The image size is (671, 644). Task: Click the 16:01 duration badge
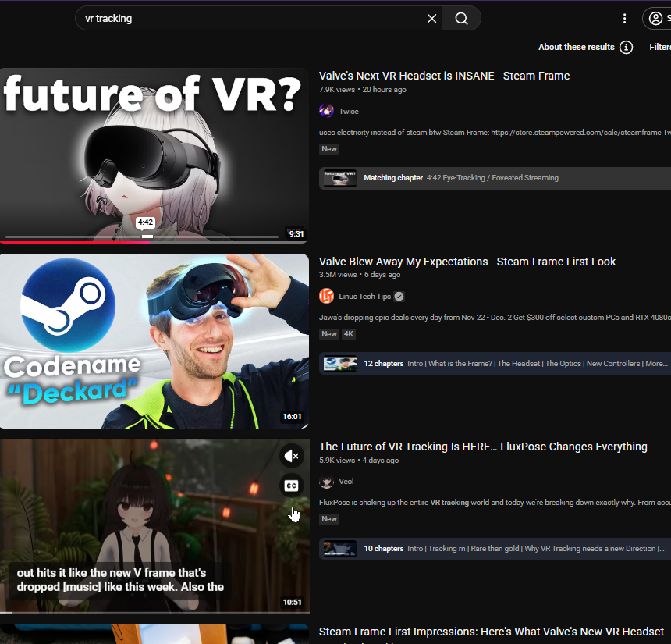click(292, 417)
